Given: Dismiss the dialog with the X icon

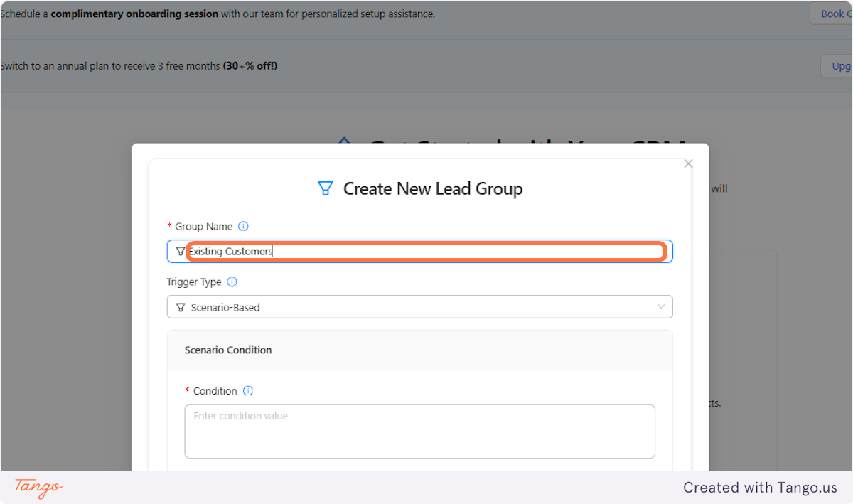Looking at the screenshot, I should [688, 163].
